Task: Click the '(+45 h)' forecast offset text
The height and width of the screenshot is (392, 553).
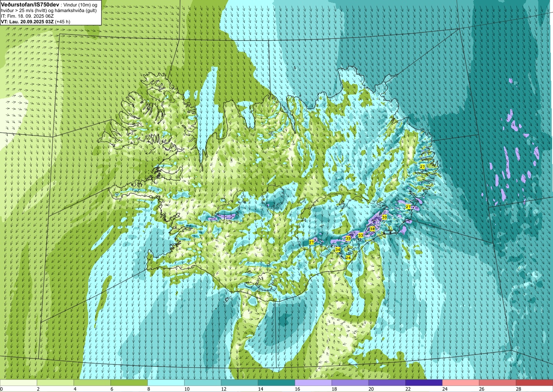Action: pyautogui.click(x=63, y=21)
